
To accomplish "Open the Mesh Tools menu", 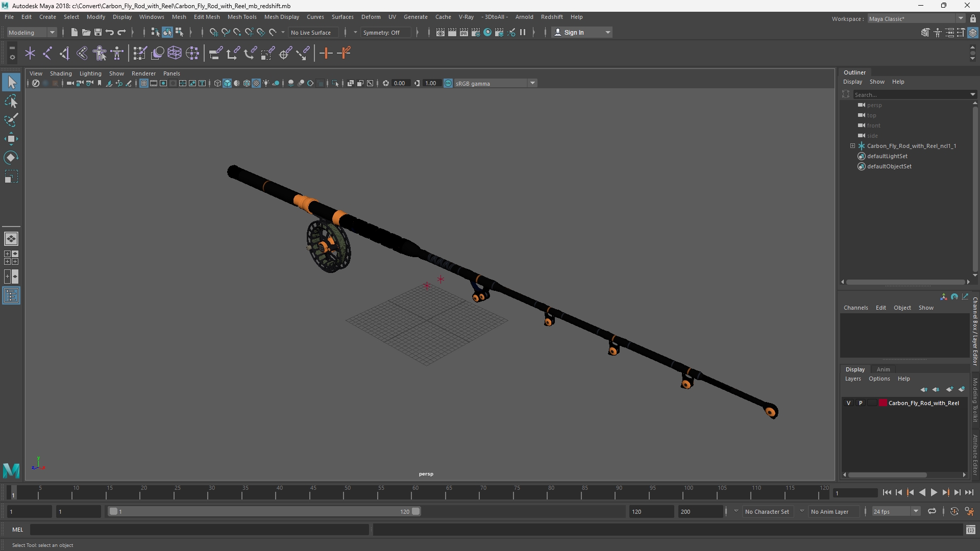I will [241, 17].
